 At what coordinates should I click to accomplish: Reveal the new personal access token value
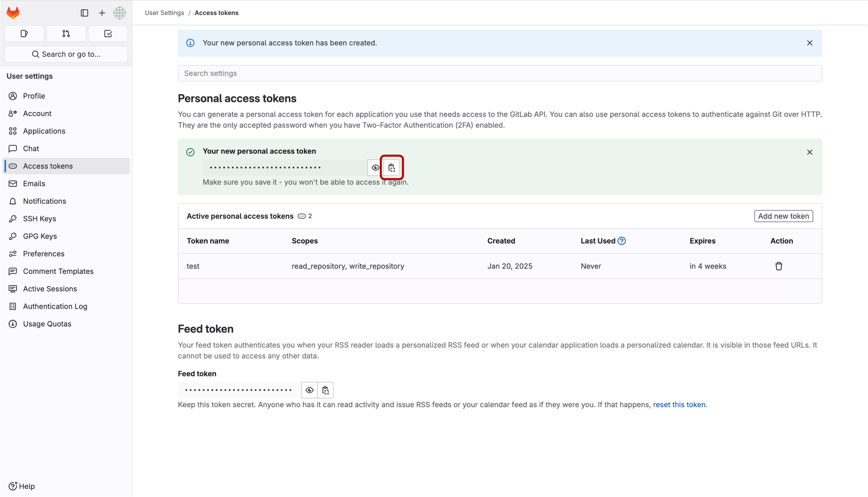375,168
